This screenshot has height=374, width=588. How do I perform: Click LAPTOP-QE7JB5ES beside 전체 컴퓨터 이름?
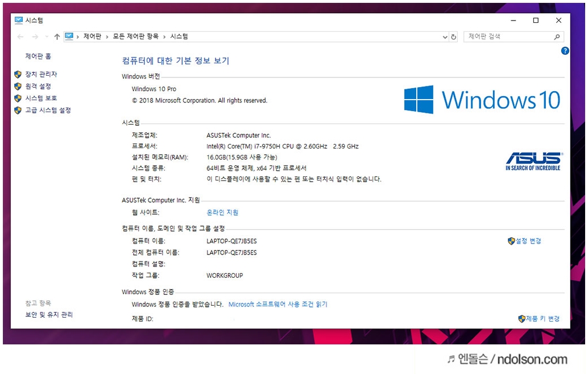pyautogui.click(x=231, y=253)
